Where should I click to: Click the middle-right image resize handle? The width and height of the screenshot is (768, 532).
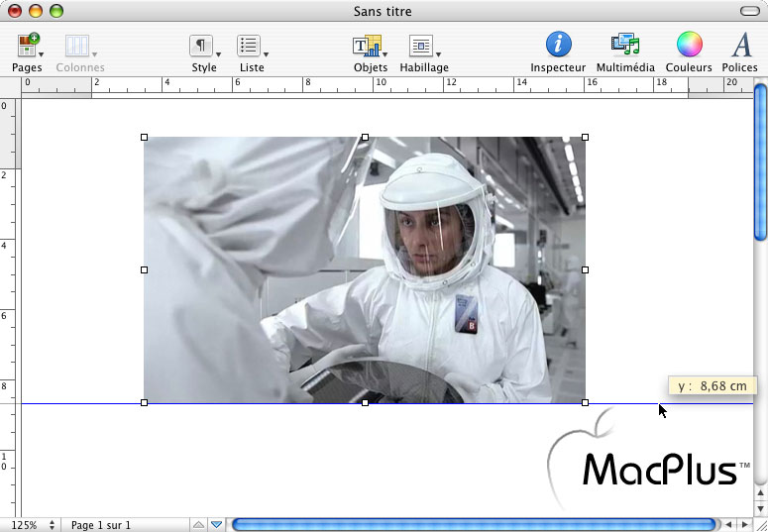tap(586, 269)
